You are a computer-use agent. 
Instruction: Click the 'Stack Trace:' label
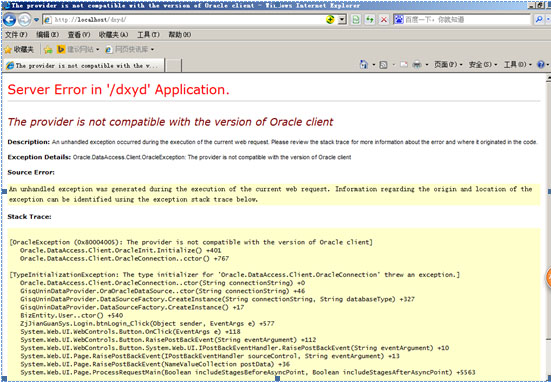point(29,217)
